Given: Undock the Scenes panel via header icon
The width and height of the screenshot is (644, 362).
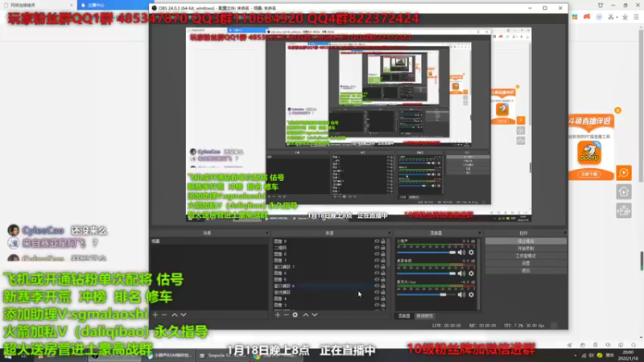Looking at the screenshot, I should coord(266,232).
